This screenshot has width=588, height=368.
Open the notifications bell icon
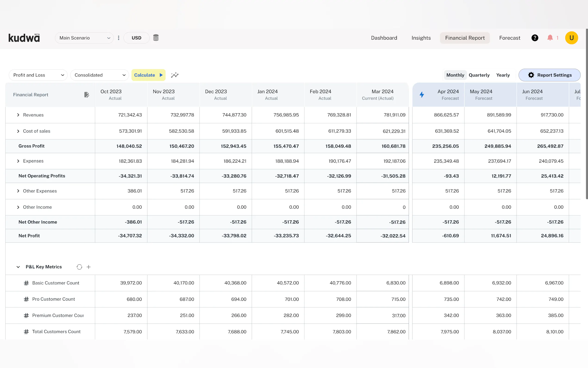coord(550,38)
